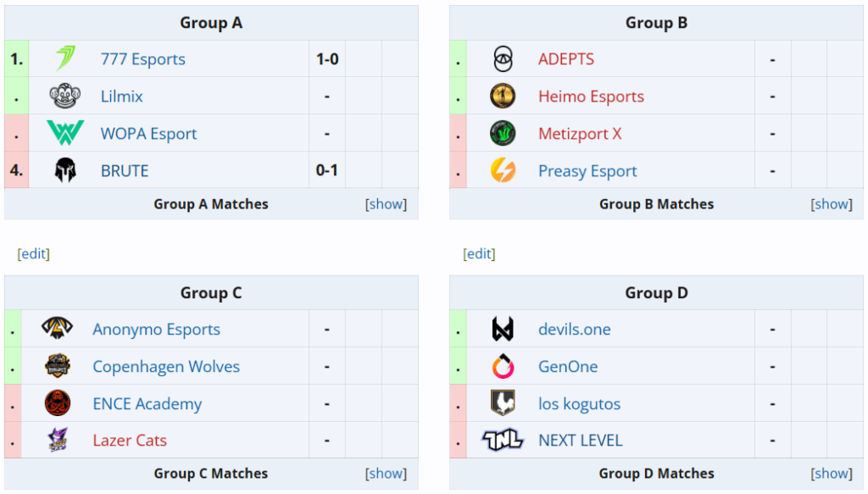Expand Group D Matches
Screen dimensions: 868x494
[x=831, y=474]
